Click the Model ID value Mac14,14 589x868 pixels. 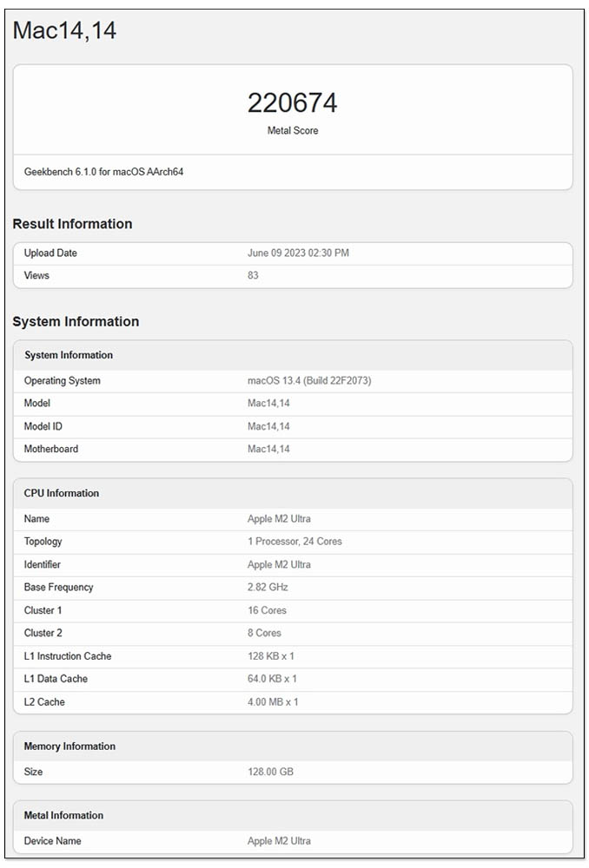[268, 426]
